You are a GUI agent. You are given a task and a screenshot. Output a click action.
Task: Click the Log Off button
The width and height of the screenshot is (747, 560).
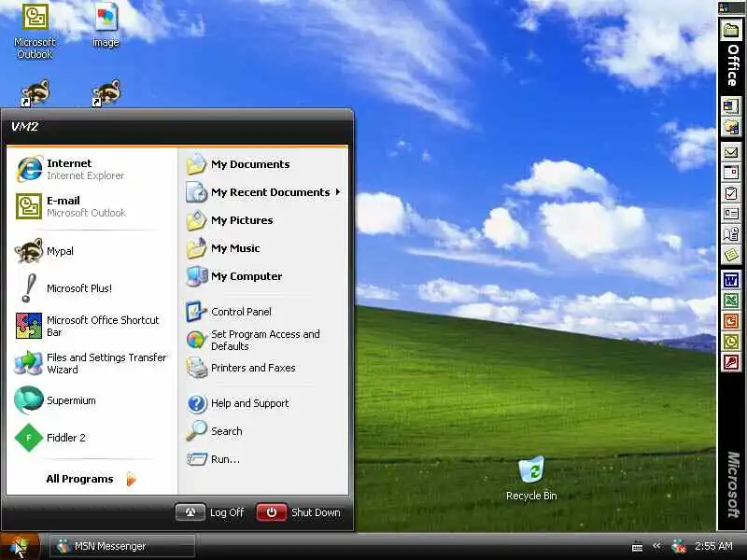(x=210, y=512)
